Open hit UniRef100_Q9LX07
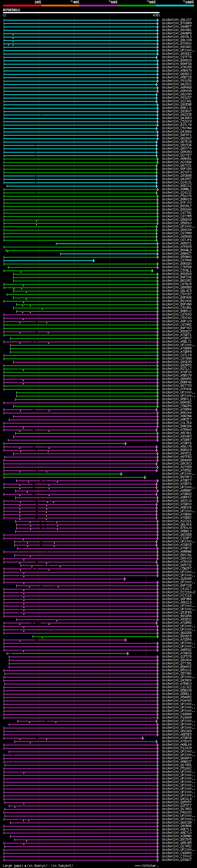Viewport: 197px width, 868px height. pos(176,20)
